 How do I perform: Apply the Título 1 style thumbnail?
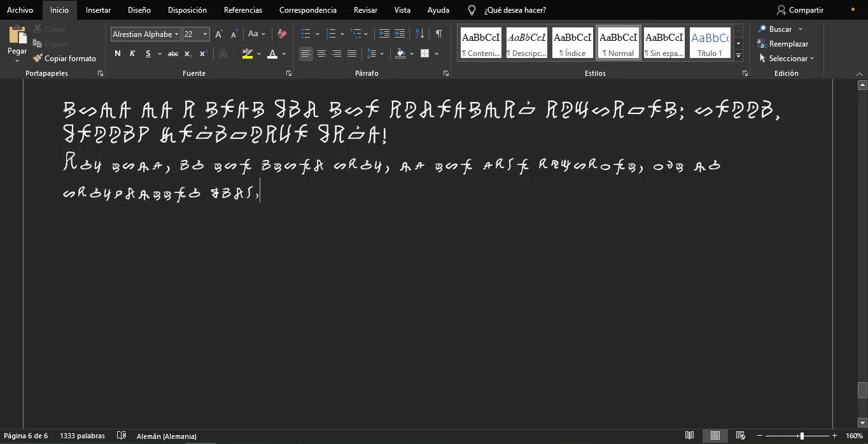(x=710, y=43)
